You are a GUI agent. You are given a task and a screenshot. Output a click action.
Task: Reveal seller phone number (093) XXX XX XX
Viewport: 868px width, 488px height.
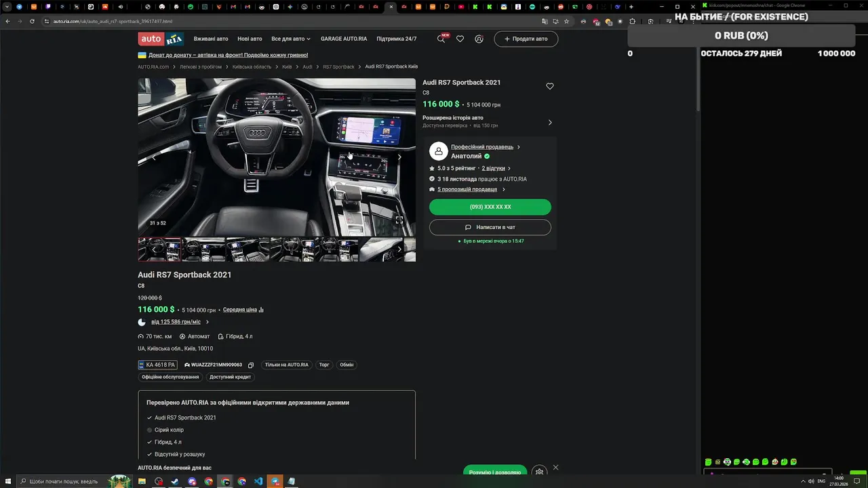[490, 207]
